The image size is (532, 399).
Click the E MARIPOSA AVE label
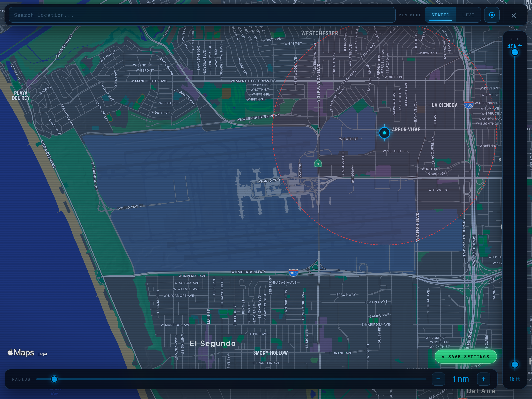pos(376,324)
